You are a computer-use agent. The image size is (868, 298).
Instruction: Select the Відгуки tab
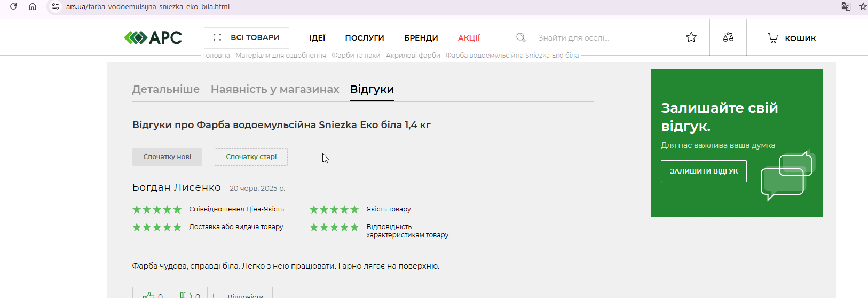click(x=372, y=90)
